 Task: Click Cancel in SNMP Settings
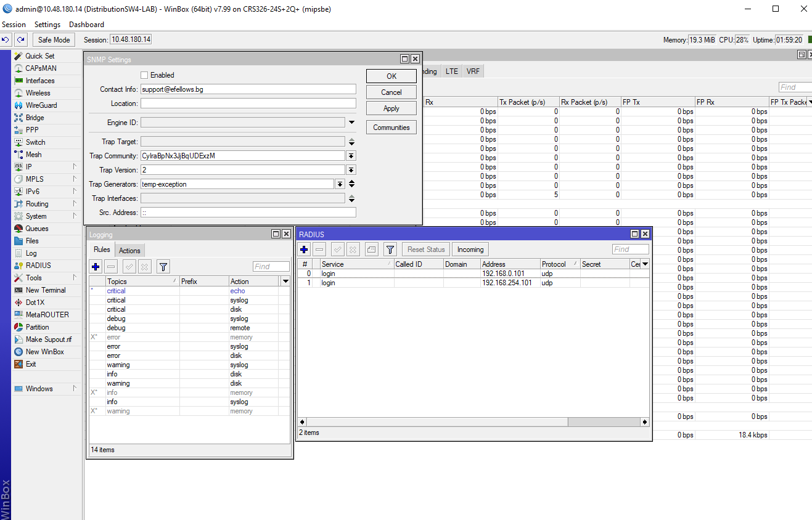click(392, 92)
